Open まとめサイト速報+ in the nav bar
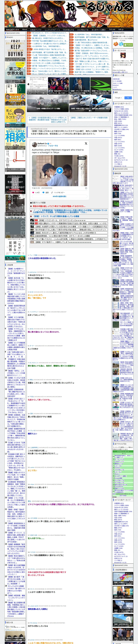Screen dimensions: 138x644 [x=99, y=30]
